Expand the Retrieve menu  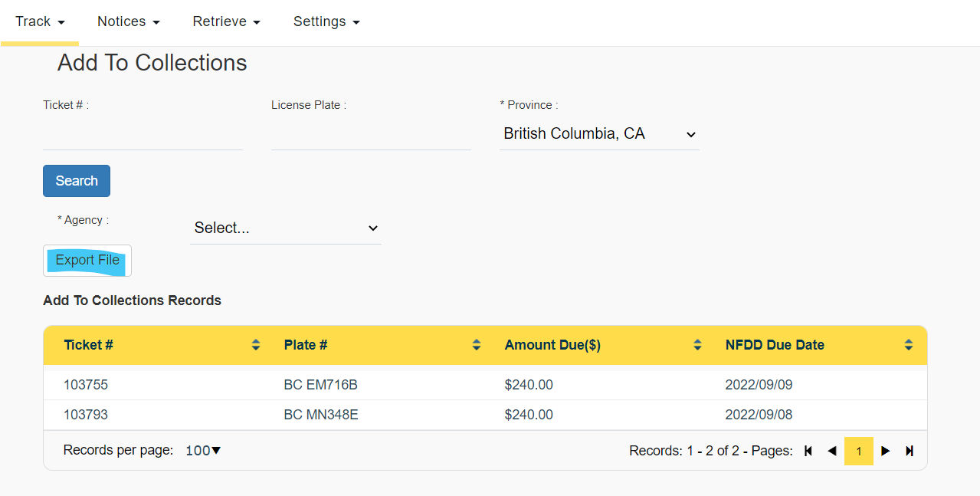pos(226,21)
